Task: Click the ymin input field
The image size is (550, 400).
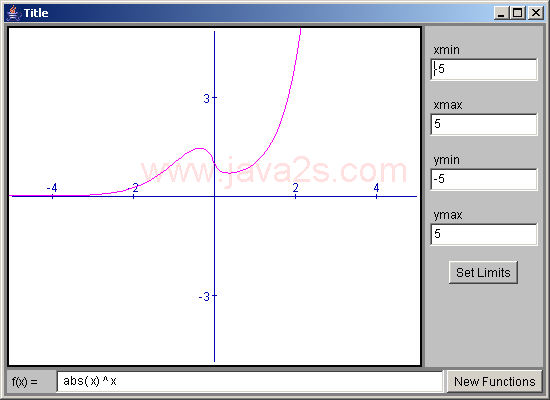Action: coord(484,179)
